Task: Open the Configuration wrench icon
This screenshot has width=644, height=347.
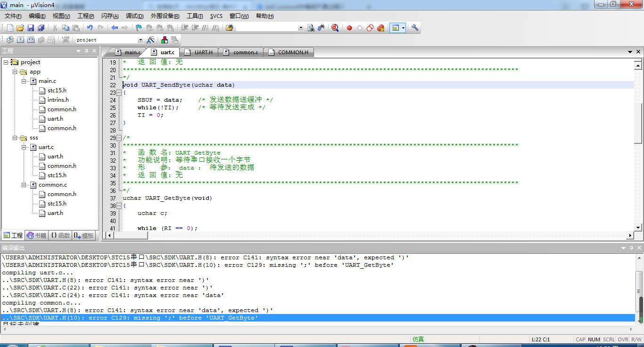Action: [415, 28]
